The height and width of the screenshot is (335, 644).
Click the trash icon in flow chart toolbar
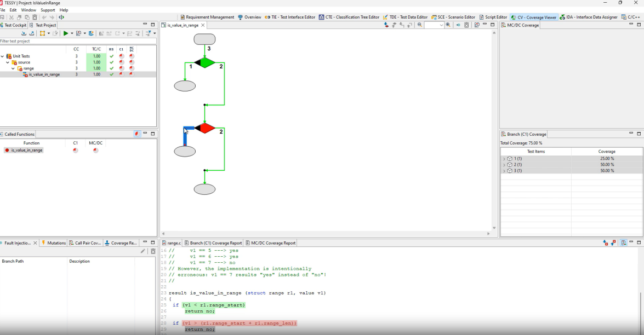[466, 25]
